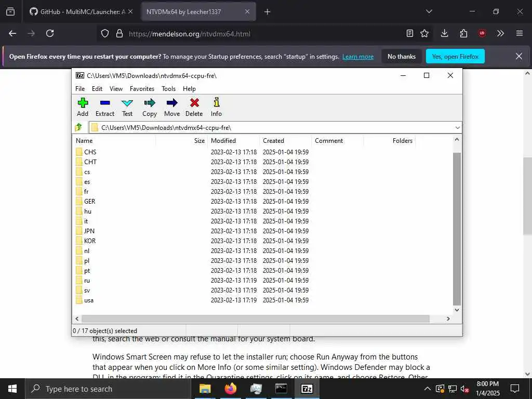Open the Windows notification center
Screen dimensions: 532x399
(515, 389)
